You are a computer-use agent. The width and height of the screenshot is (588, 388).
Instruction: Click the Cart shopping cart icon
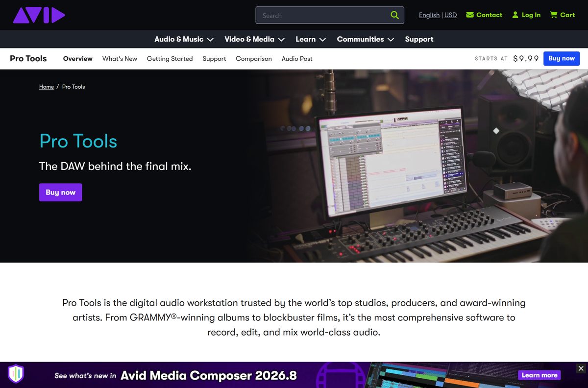[x=554, y=15]
